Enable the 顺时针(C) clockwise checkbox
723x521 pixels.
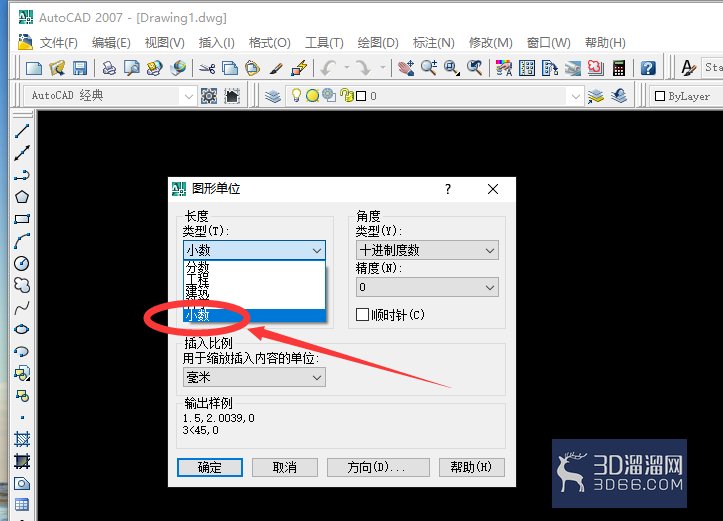[362, 315]
